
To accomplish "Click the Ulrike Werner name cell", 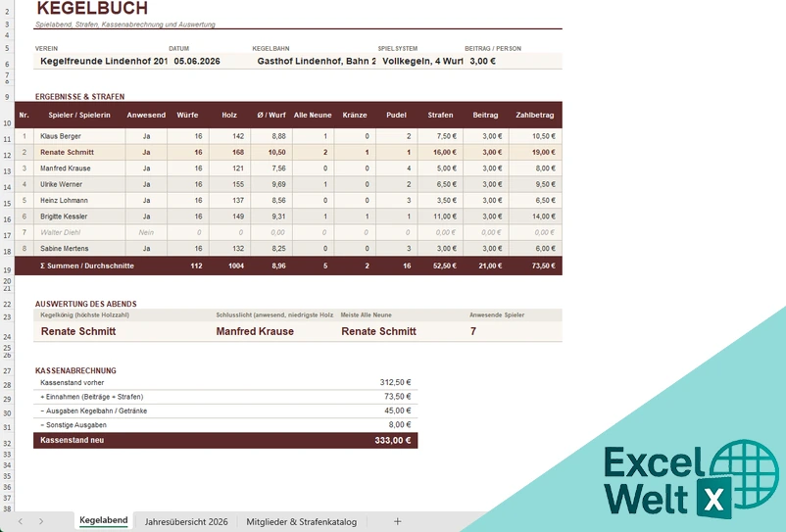I will tap(79, 184).
